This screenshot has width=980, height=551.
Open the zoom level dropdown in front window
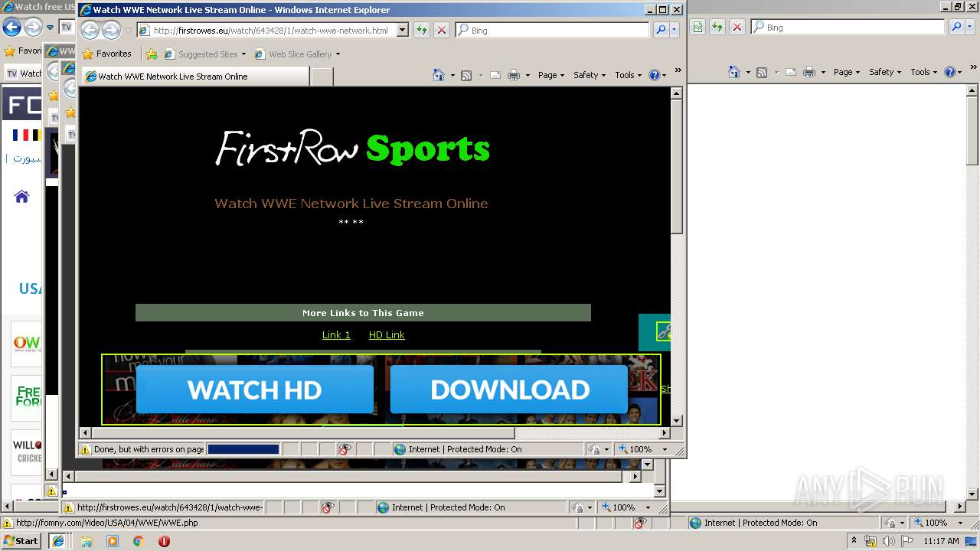click(x=665, y=449)
